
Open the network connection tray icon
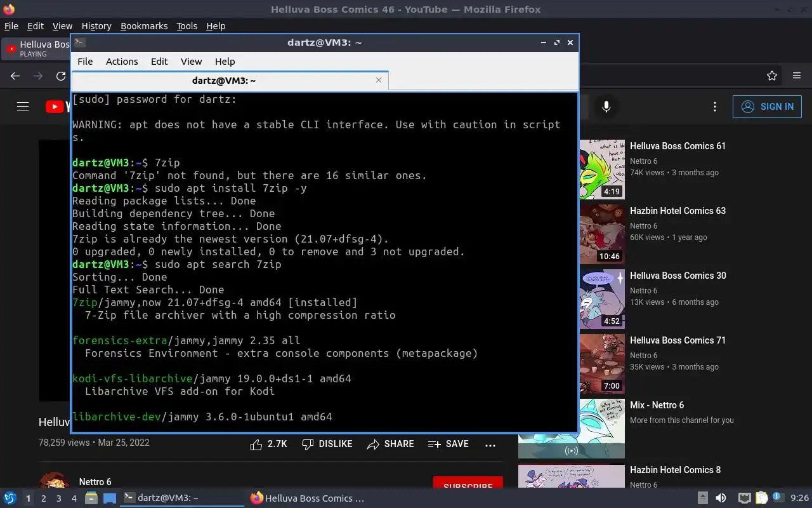point(744,498)
